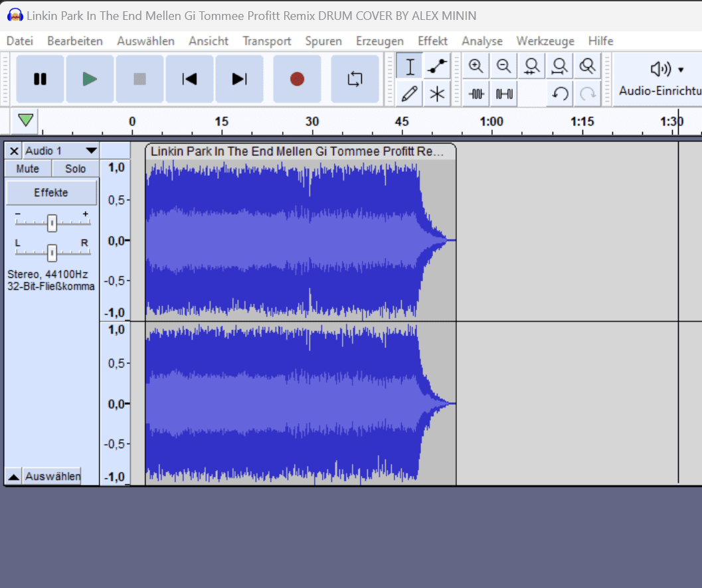Silence audio selection icon

click(503, 94)
